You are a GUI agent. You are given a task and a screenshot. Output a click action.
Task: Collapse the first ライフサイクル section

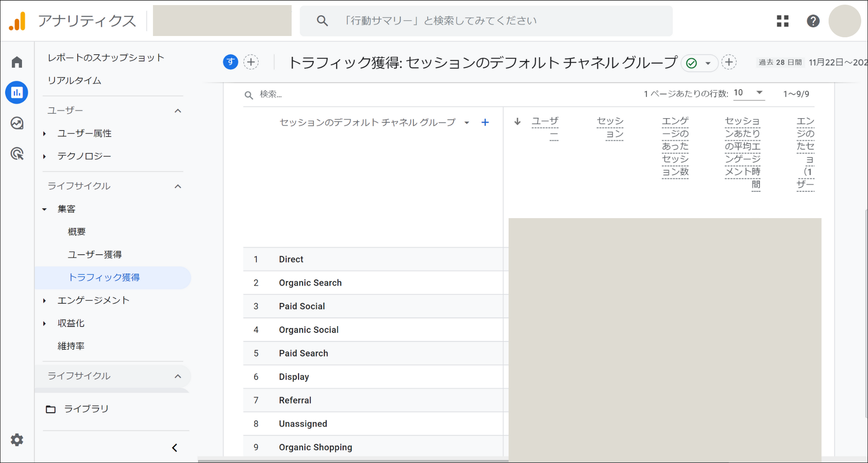coord(178,186)
